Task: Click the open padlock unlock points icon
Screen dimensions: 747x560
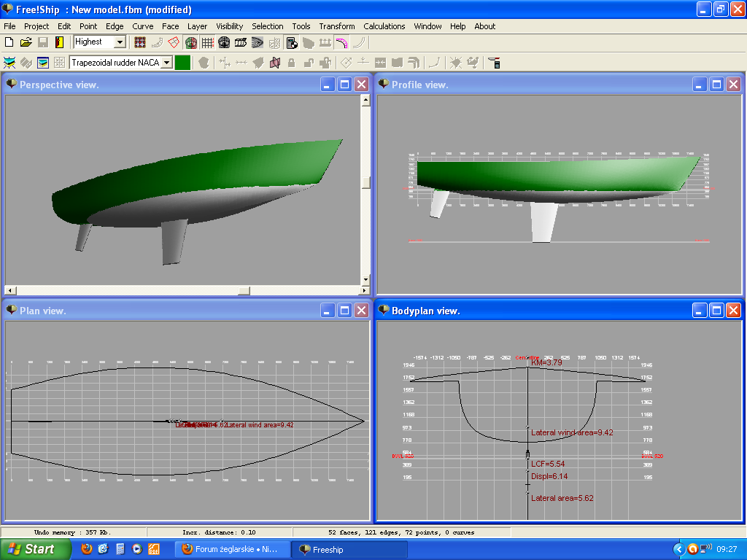Action: (x=309, y=63)
